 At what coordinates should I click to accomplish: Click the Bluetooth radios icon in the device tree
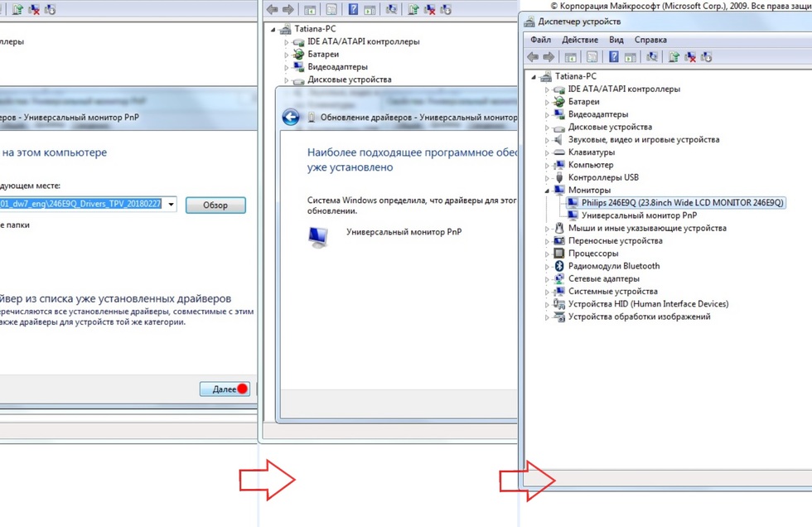pos(559,266)
